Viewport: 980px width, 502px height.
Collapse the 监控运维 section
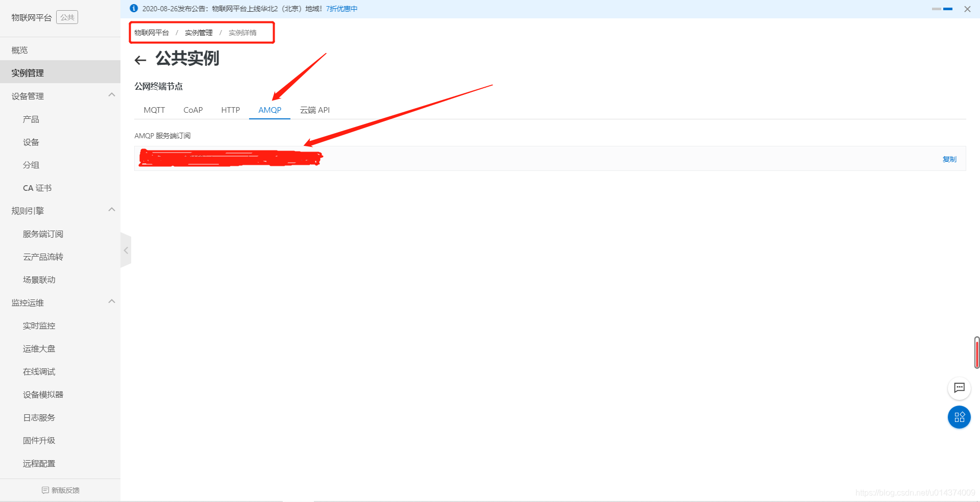pos(112,302)
